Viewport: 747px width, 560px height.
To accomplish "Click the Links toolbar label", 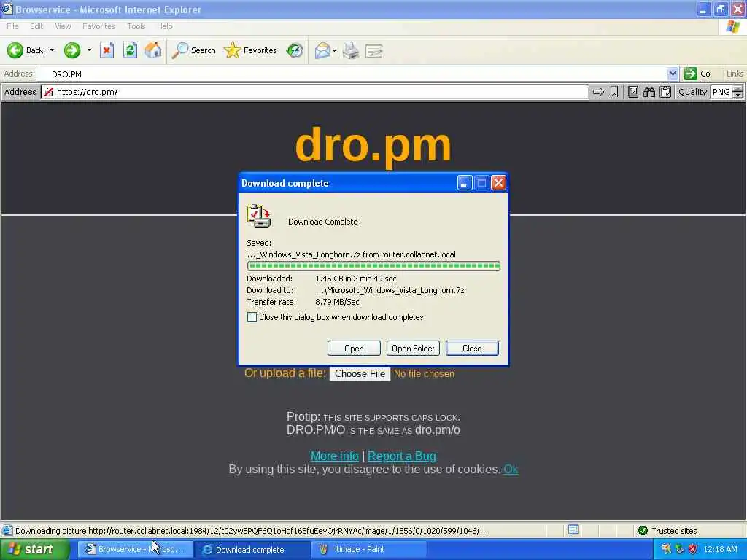I will [735, 74].
